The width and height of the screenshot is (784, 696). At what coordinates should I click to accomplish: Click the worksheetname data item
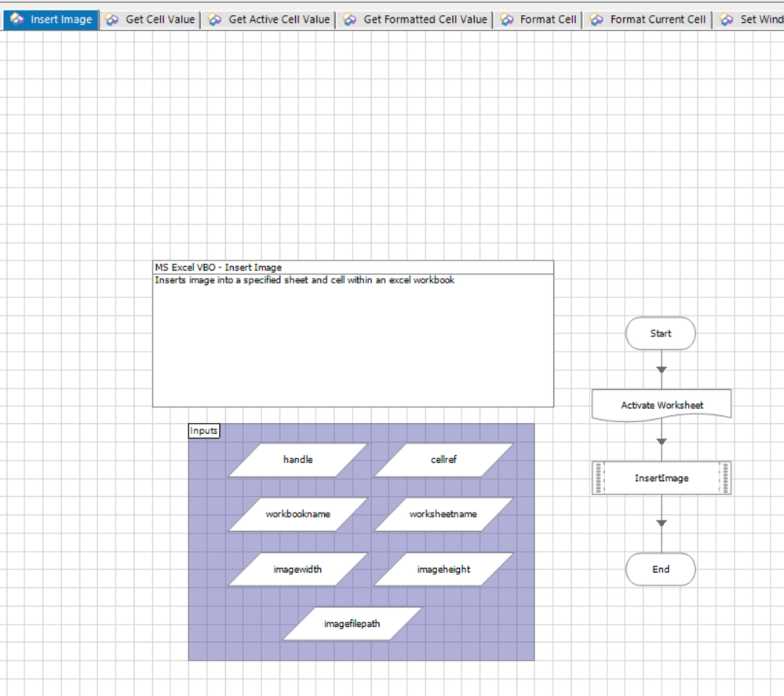click(x=443, y=515)
